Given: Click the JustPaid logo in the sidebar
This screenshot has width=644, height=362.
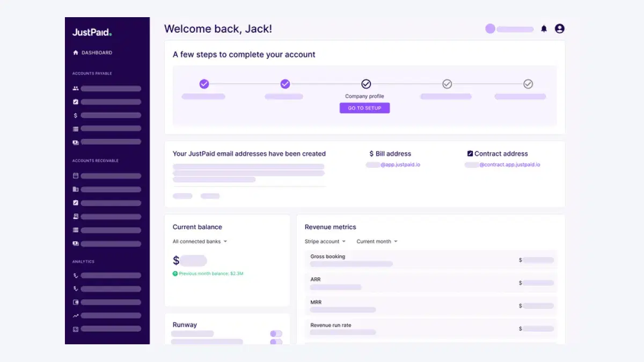Looking at the screenshot, I should click(x=92, y=32).
